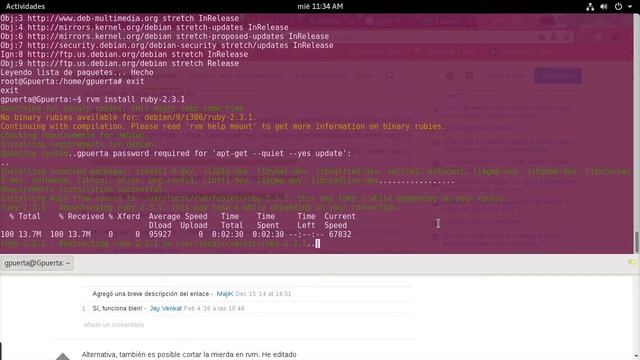640x360 pixels.
Task: Click the power icon in top bar
Action: click(618, 7)
